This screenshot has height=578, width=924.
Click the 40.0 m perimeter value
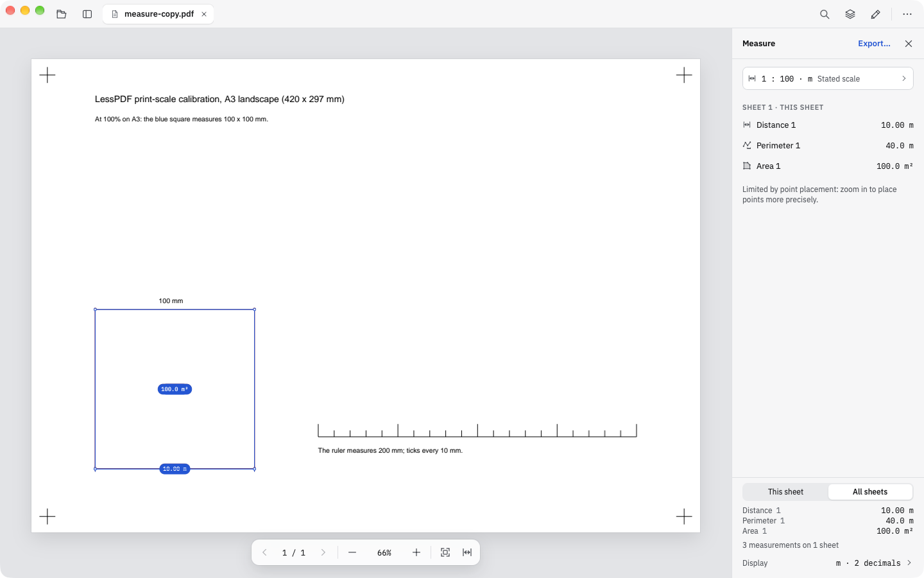point(900,146)
